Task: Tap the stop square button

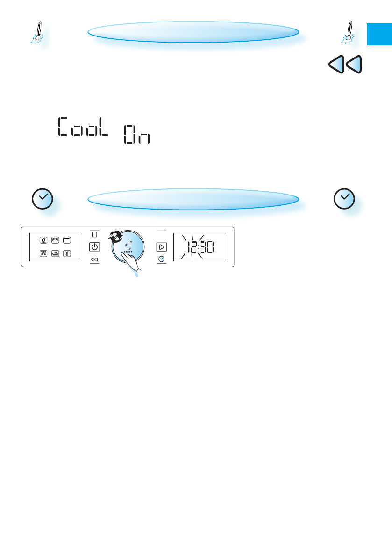Action: click(x=94, y=234)
